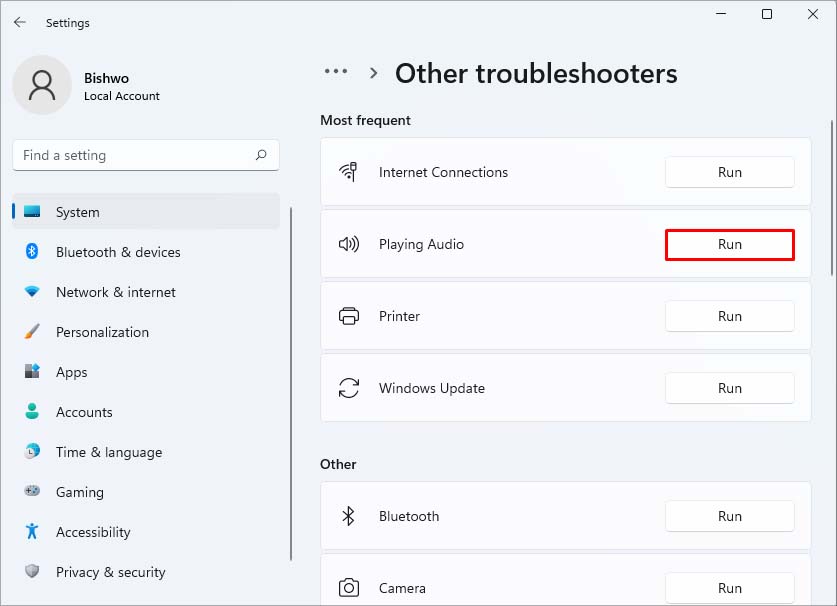Click the Bishwo account name
This screenshot has width=837, height=606.
point(106,78)
